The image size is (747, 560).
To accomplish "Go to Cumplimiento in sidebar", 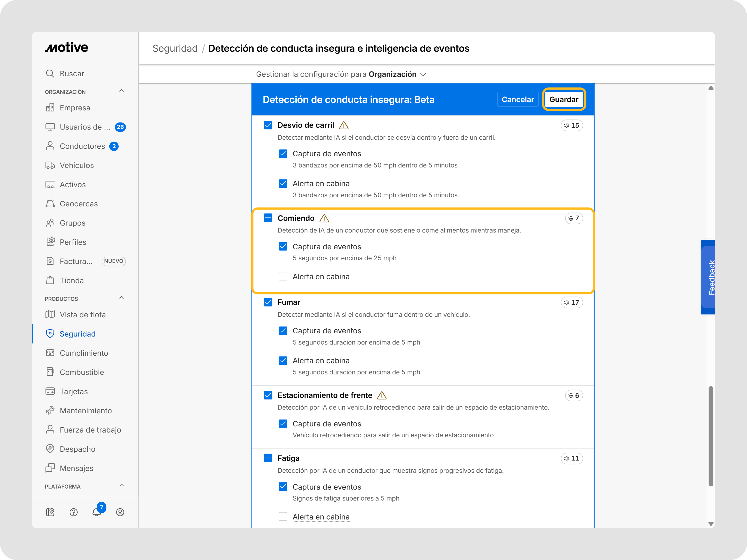I will click(84, 353).
